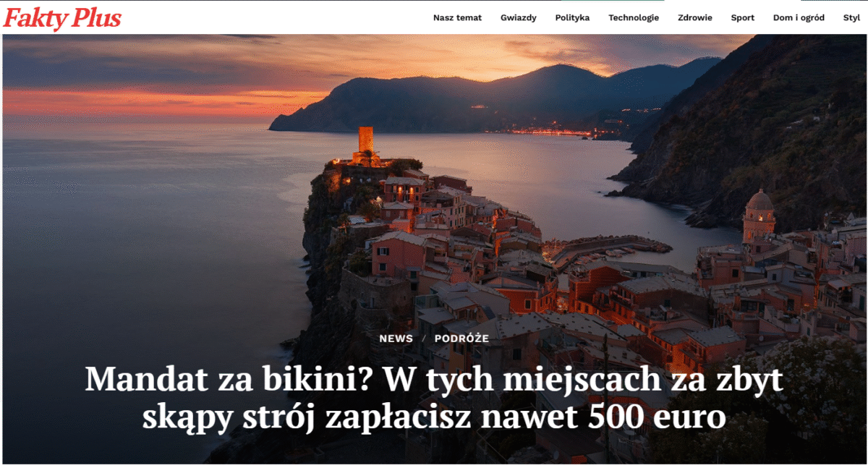This screenshot has width=868, height=468.
Task: Click the Fakty Plus logo
Action: click(62, 18)
